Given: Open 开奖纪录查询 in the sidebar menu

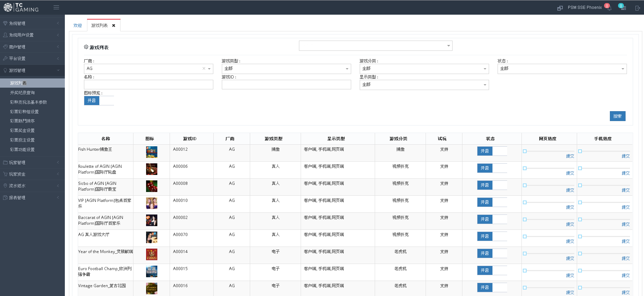Looking at the screenshot, I should (22, 93).
